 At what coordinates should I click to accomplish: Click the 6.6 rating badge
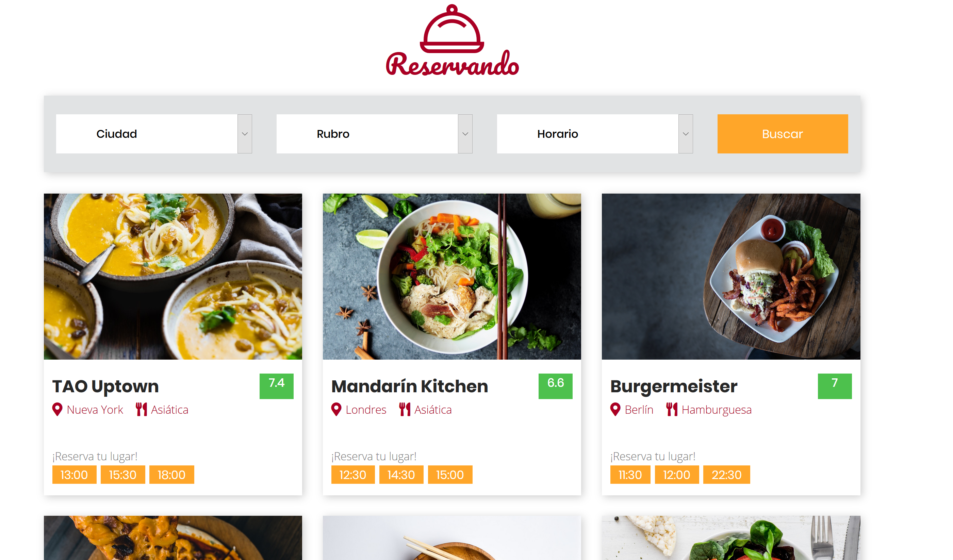coord(556,386)
